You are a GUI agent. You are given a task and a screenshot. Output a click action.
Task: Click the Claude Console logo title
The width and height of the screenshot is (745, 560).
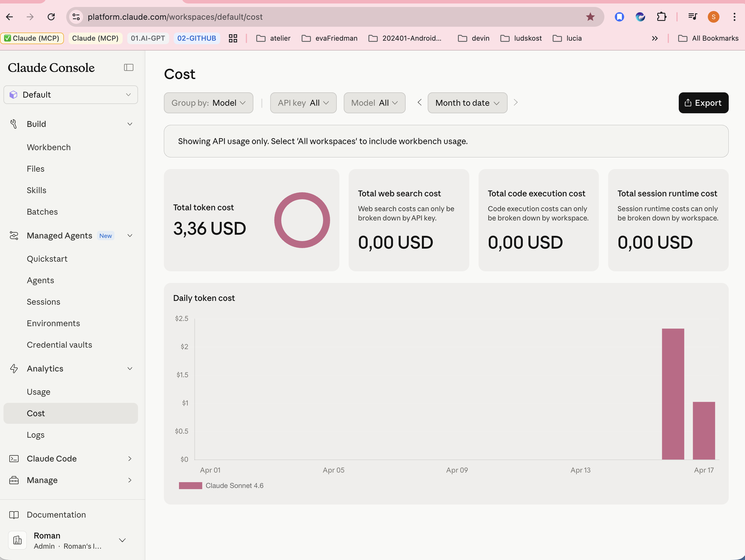[51, 68]
